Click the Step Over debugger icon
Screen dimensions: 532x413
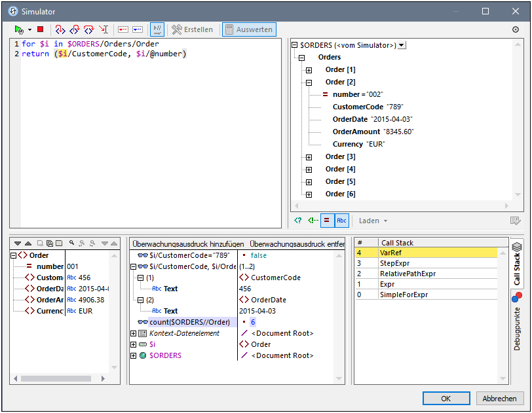[88, 29]
